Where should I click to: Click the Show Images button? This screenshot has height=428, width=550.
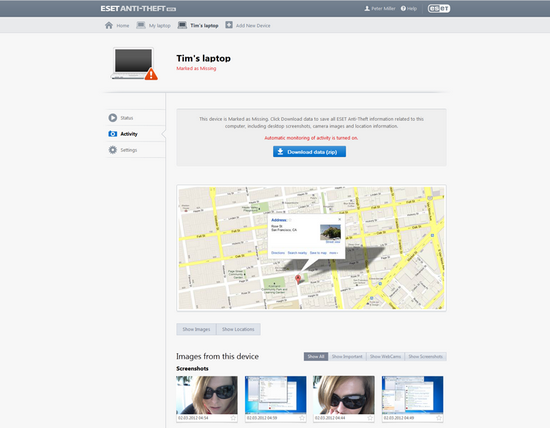pyautogui.click(x=196, y=329)
